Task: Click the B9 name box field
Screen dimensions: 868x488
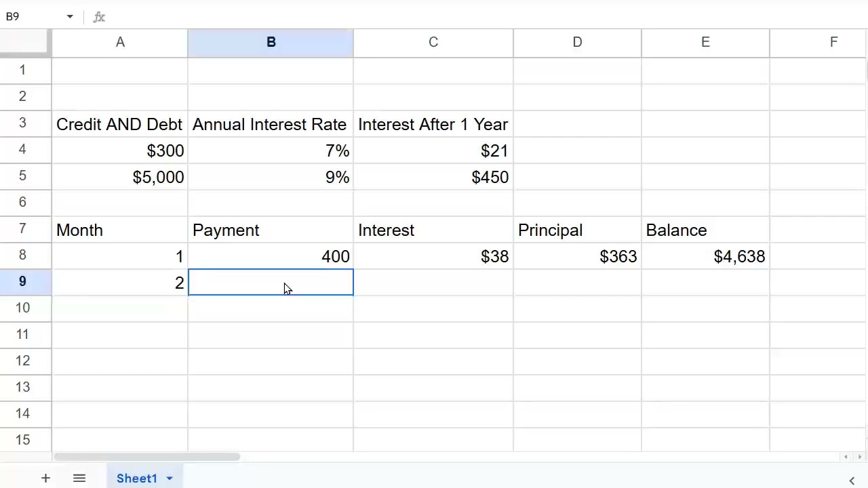Action: pos(34,17)
